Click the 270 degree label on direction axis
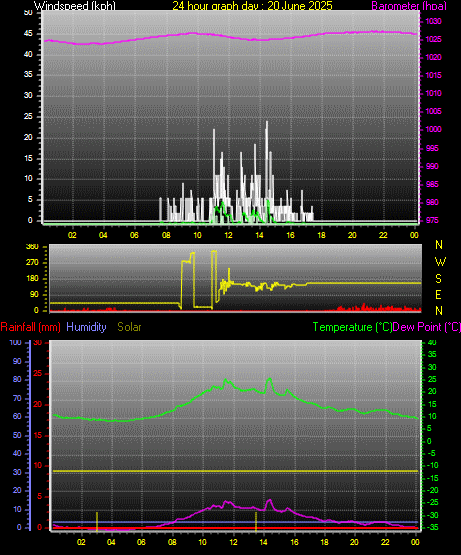 [32, 263]
